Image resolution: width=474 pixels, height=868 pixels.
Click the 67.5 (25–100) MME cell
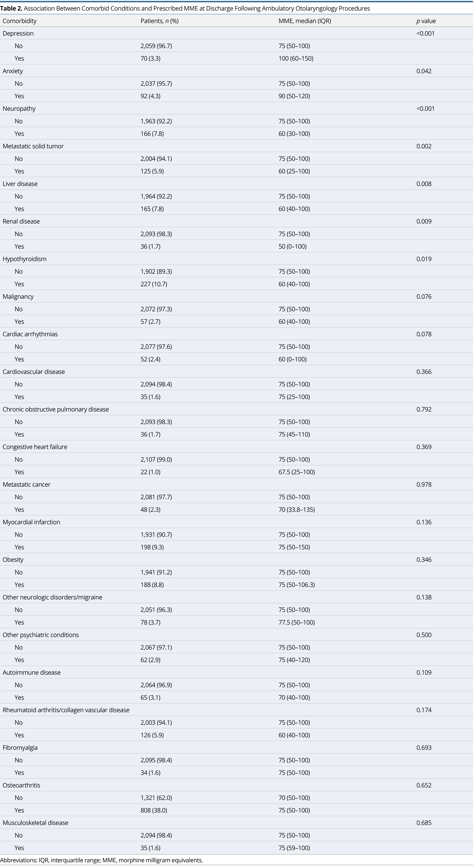[x=297, y=472]
